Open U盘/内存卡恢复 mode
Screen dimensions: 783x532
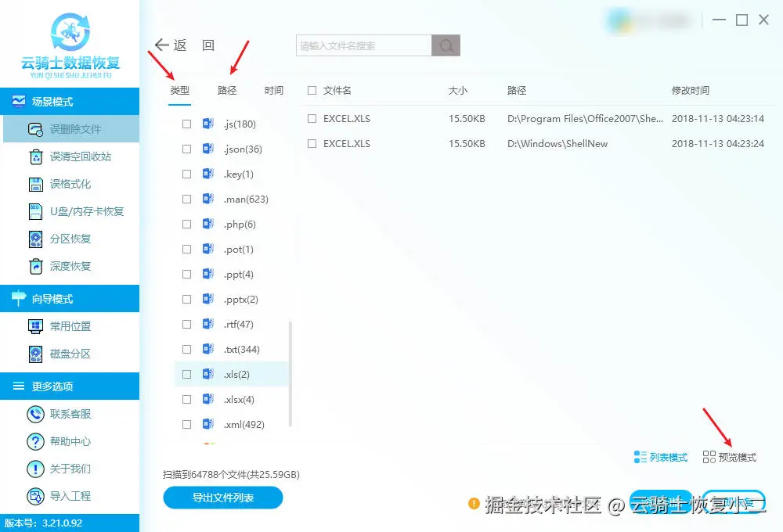coord(76,211)
